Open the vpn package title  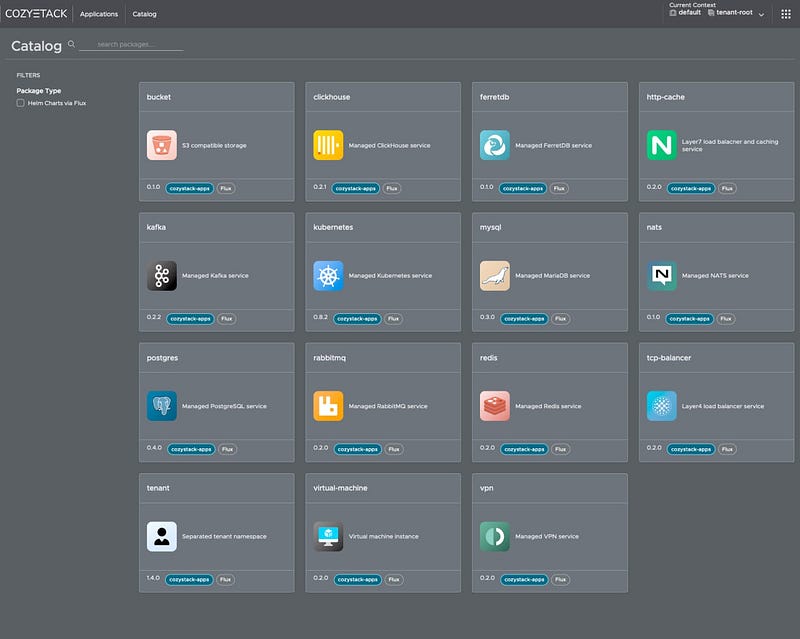tap(487, 488)
